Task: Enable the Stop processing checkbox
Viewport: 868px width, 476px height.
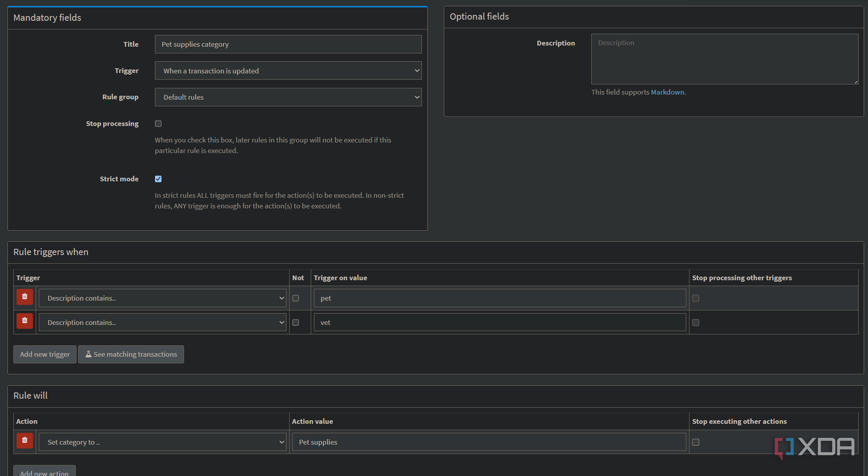Action: pos(158,124)
